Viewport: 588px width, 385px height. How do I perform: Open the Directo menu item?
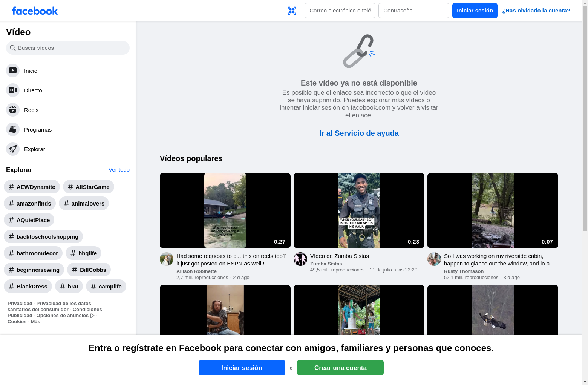[x=68, y=90]
